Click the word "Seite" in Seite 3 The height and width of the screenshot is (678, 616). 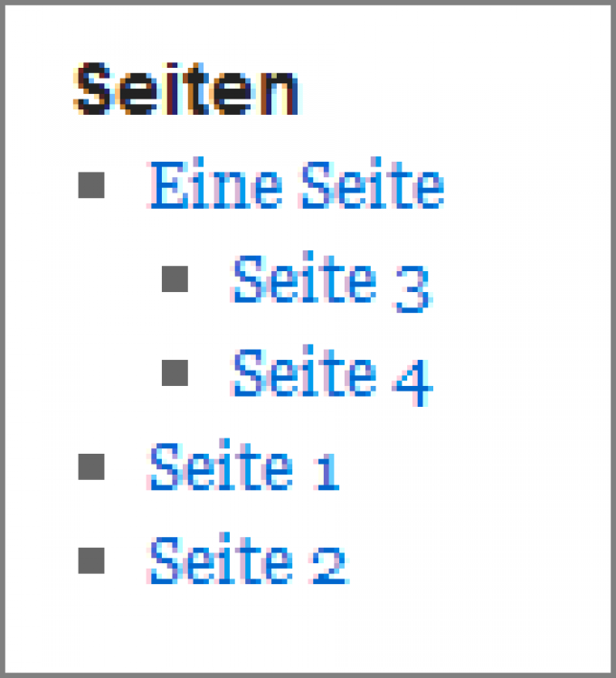point(304,281)
